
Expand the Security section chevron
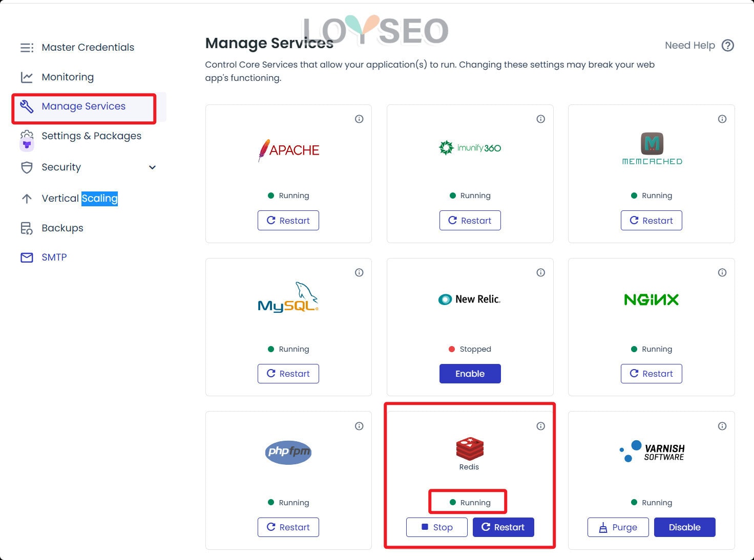(152, 167)
